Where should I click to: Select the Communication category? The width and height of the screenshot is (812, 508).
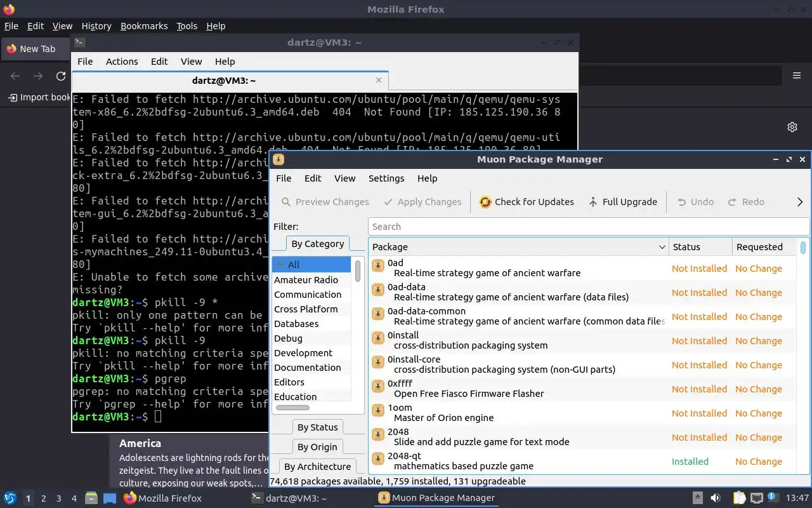(311, 295)
